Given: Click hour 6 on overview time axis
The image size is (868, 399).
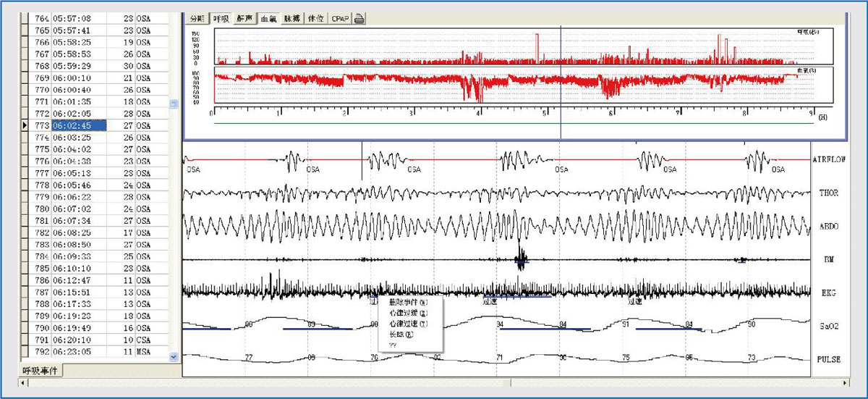Looking at the screenshot, I should [611, 113].
